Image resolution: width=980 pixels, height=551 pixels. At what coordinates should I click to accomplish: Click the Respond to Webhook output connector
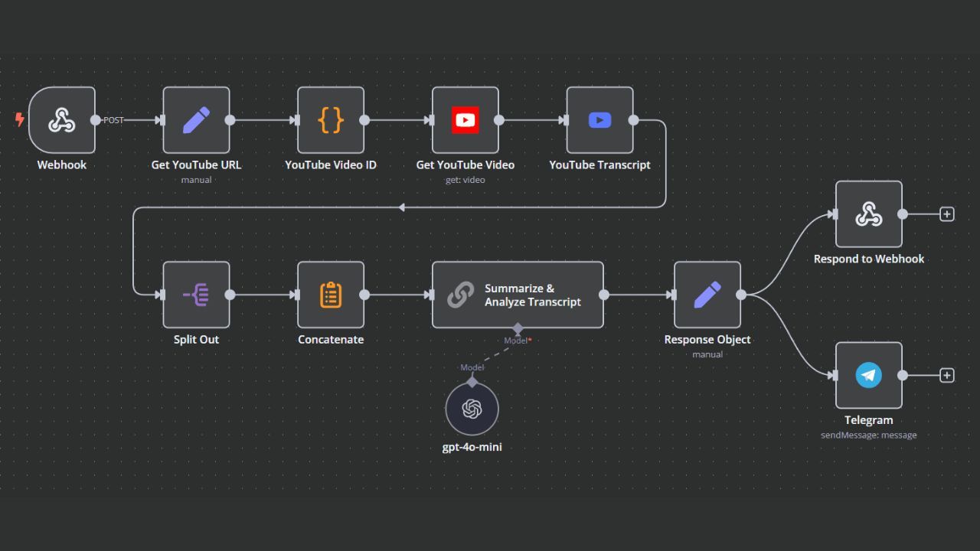pos(903,214)
